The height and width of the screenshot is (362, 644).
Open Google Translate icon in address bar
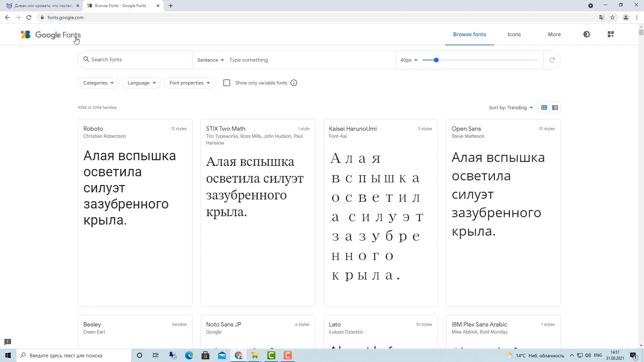click(602, 17)
